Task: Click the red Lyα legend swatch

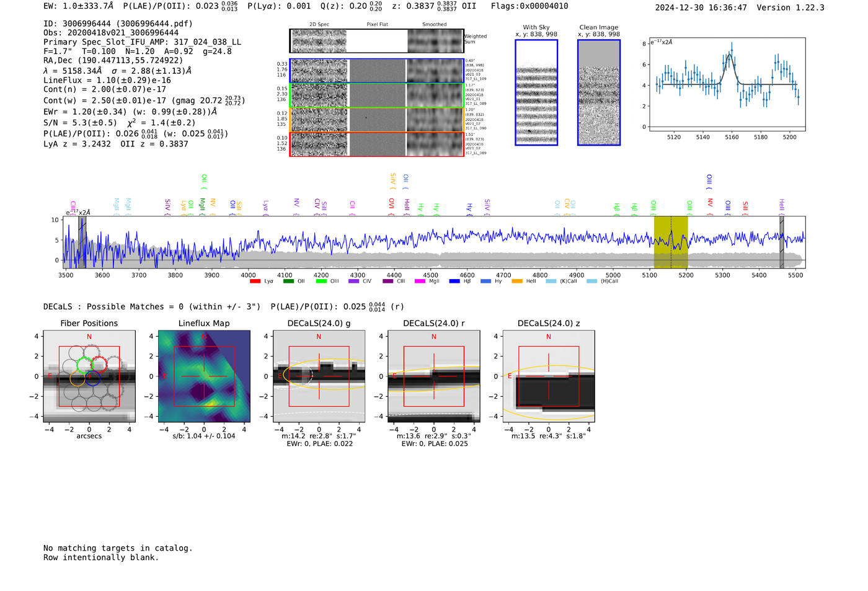Action: (255, 282)
